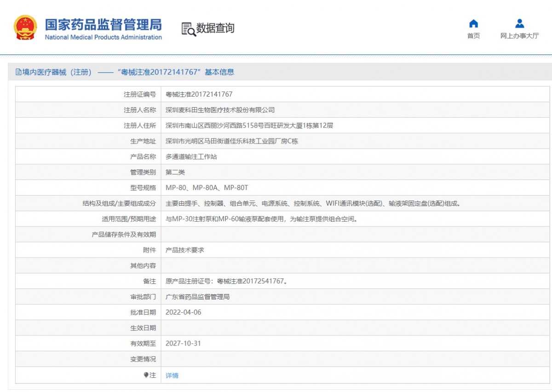Click the 数据查询 heading text
This screenshot has height=392, width=552.
[x=215, y=29]
